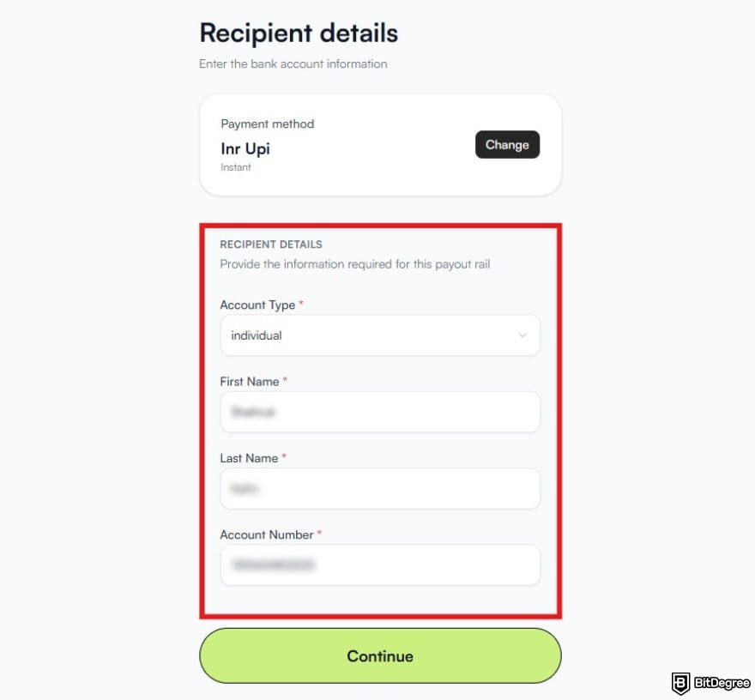The width and height of the screenshot is (755, 700).
Task: Click the "Enter the bank account information" subtitle
Action: (293, 63)
